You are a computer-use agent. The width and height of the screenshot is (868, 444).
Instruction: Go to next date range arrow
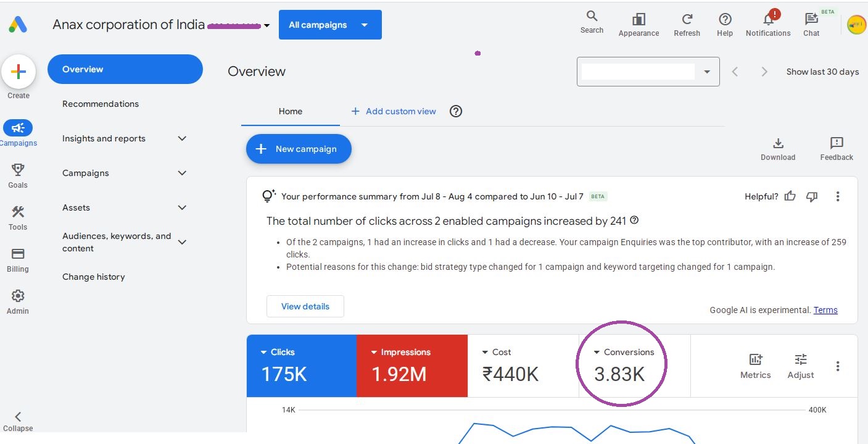764,72
